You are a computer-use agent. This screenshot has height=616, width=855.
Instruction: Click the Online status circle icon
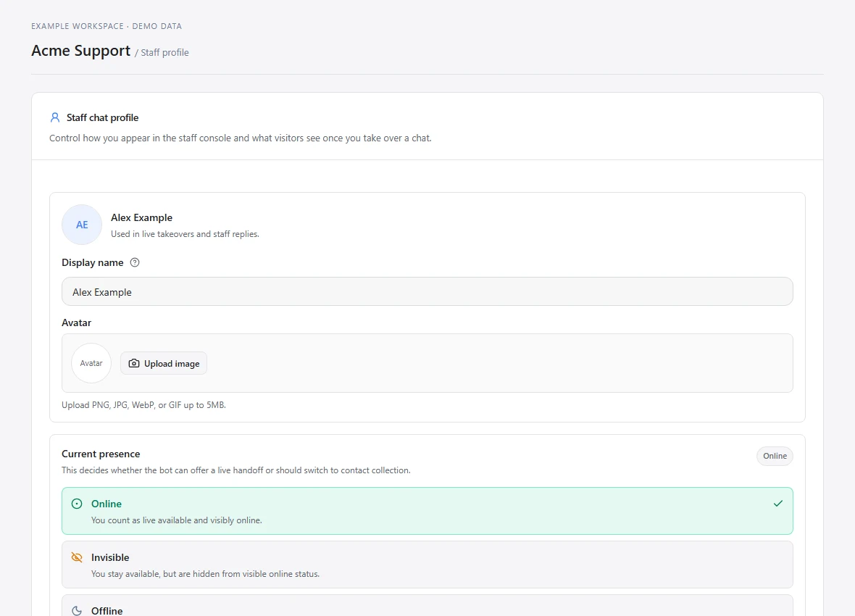[x=77, y=504]
